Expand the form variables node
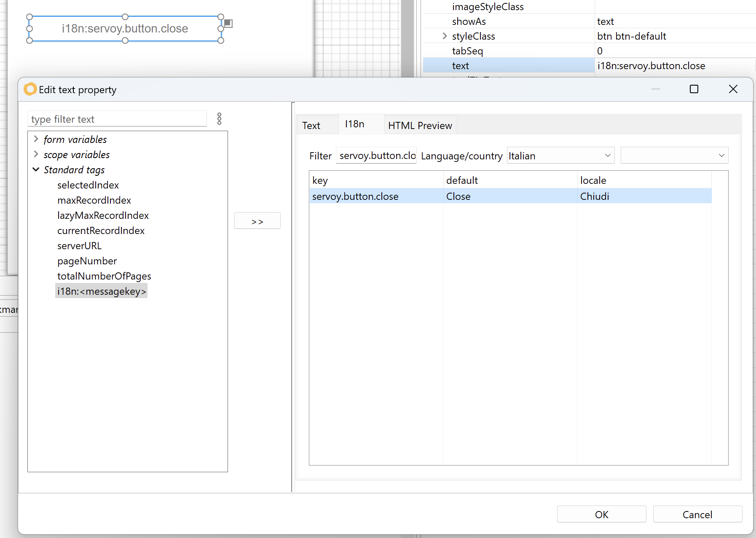The image size is (756, 538). 36,139
